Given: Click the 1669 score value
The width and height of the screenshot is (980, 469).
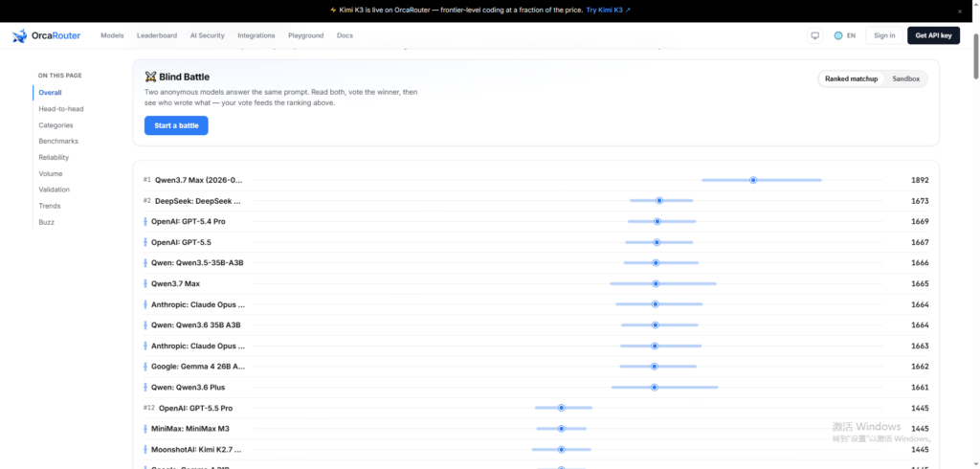Looking at the screenshot, I should pyautogui.click(x=920, y=221).
